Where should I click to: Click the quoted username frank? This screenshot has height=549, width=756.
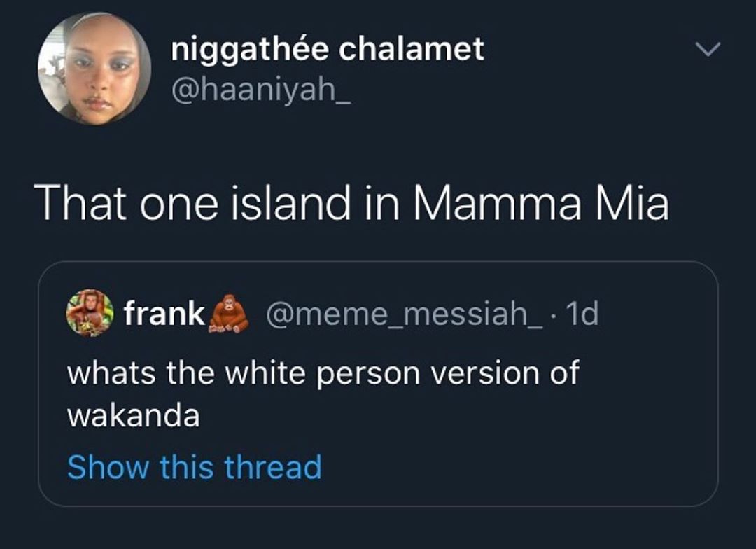pos(164,314)
